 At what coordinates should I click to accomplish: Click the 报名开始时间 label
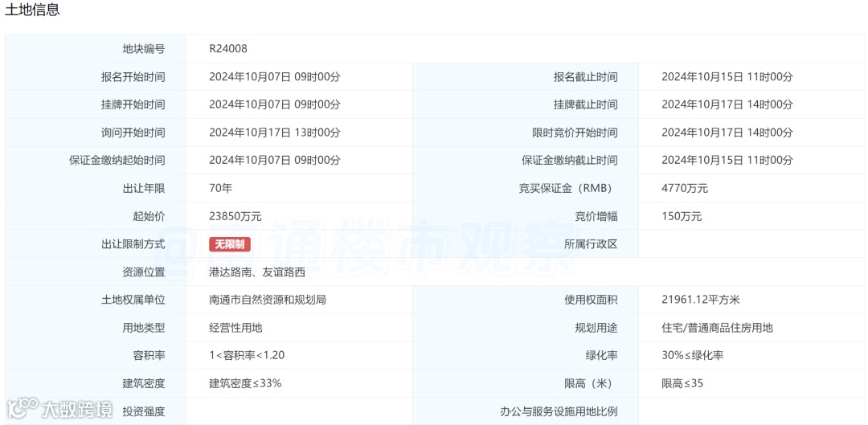click(133, 77)
